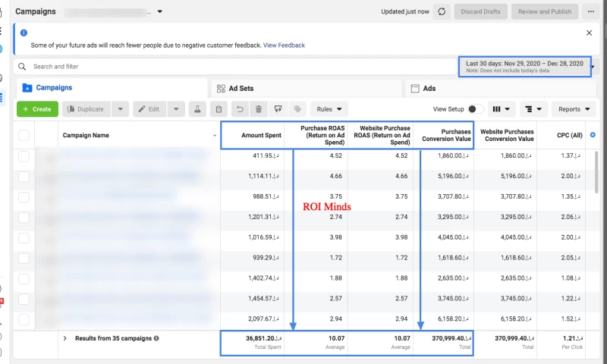Toggle the View Setup switch
This screenshot has height=364, width=607.
(476, 109)
